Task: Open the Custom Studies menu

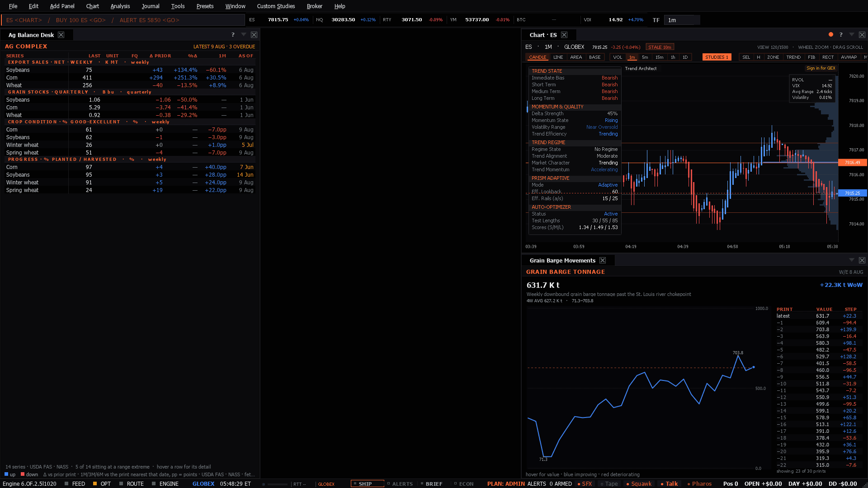Action: [x=276, y=6]
